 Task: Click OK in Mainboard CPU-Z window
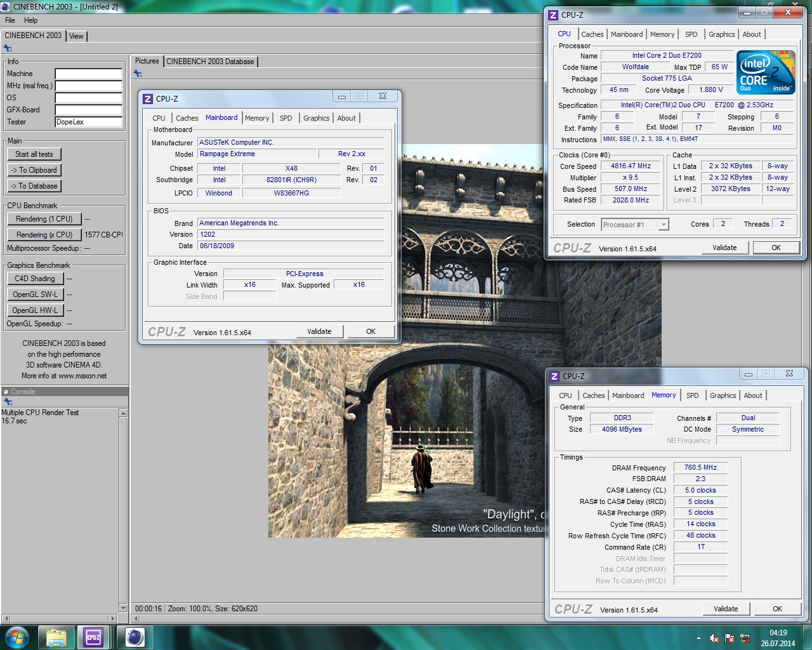[370, 331]
